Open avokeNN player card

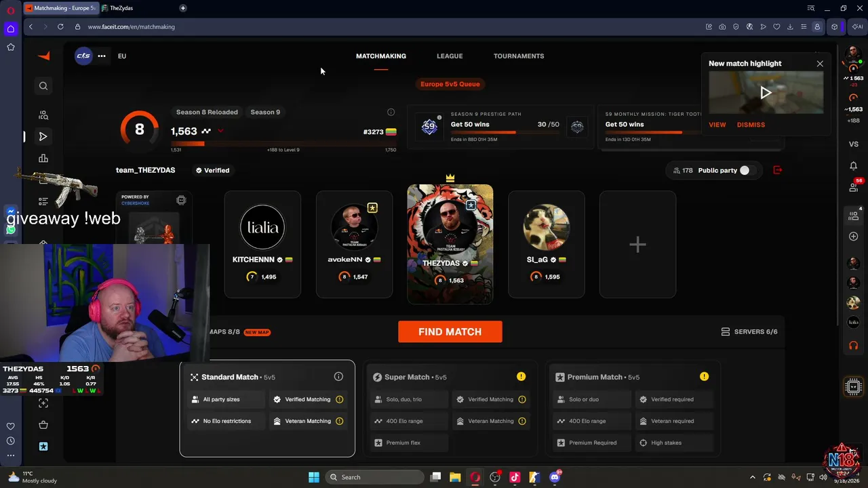(354, 245)
